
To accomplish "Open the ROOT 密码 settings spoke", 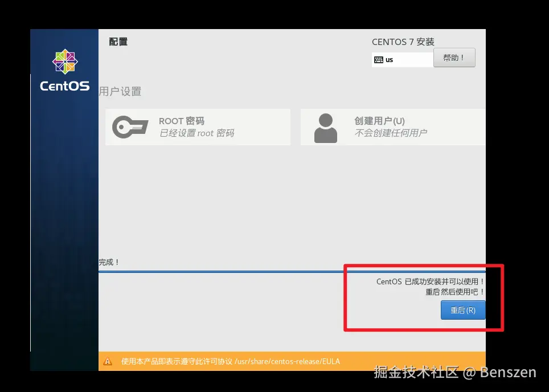I will (198, 127).
